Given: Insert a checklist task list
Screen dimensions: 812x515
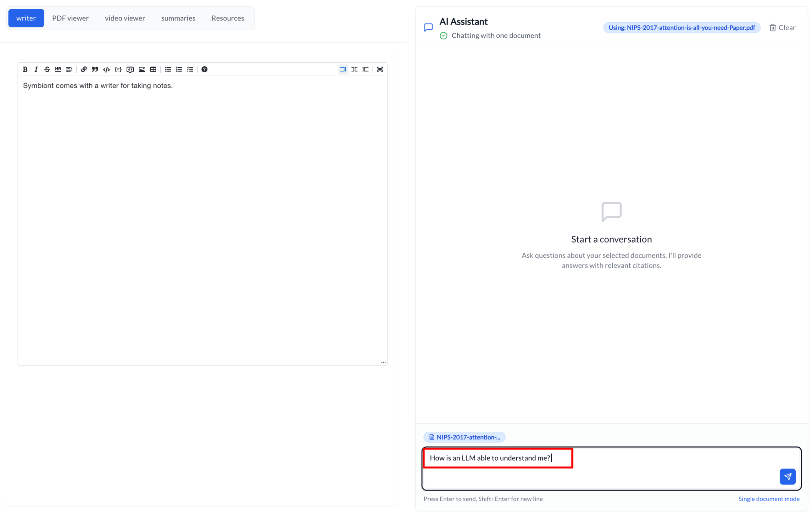Looking at the screenshot, I should (x=190, y=70).
